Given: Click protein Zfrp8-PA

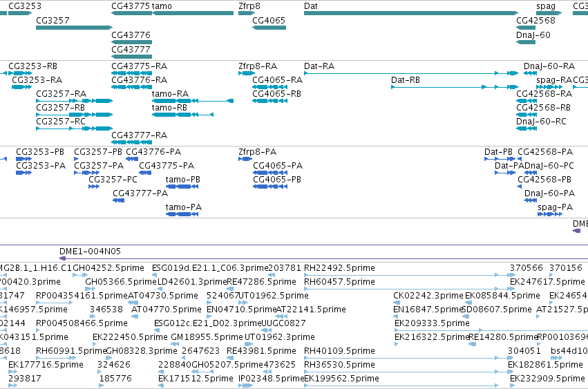Looking at the screenshot, I should pos(257,152).
